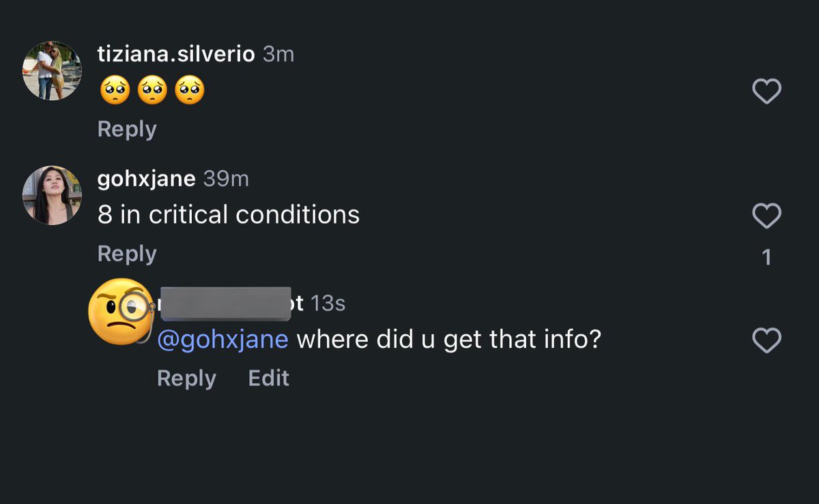Click the 3m timestamp beside tiziana.silverio
The width and height of the screenshot is (819, 504).
point(278,55)
